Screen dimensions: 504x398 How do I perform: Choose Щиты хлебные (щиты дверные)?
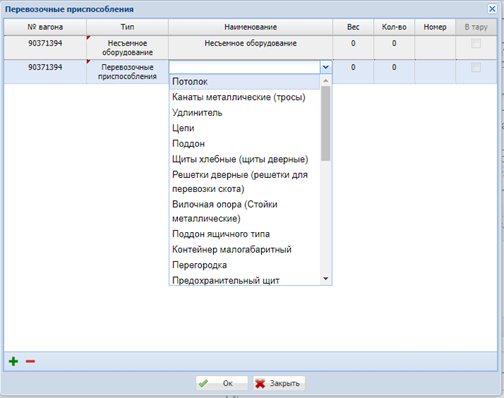pos(244,159)
